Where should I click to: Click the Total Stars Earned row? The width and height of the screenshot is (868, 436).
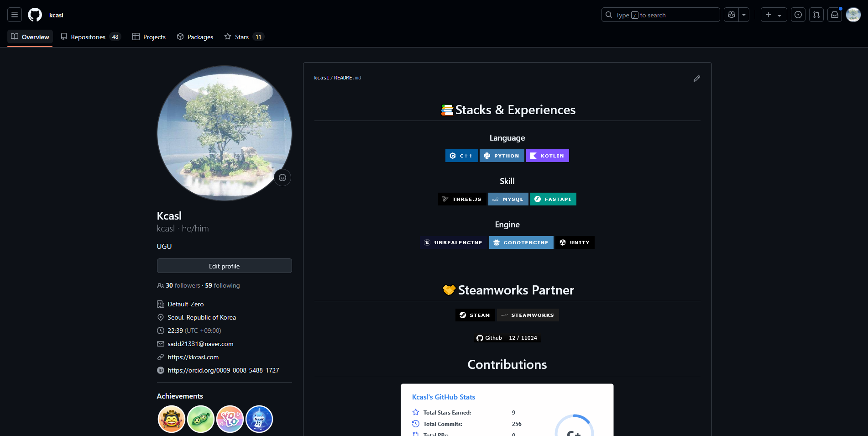pyautogui.click(x=464, y=413)
